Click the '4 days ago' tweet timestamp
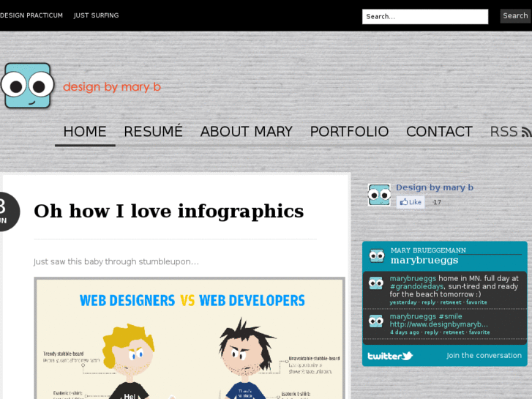 [x=405, y=332]
